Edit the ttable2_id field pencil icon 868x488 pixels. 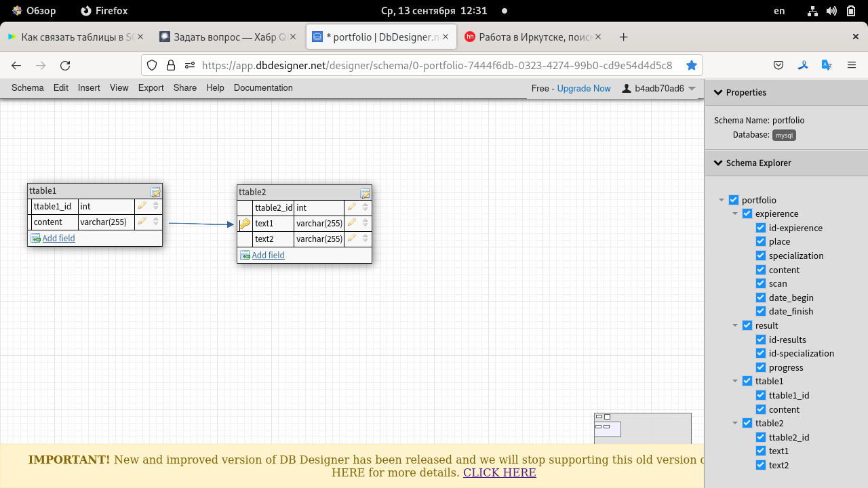tap(352, 207)
